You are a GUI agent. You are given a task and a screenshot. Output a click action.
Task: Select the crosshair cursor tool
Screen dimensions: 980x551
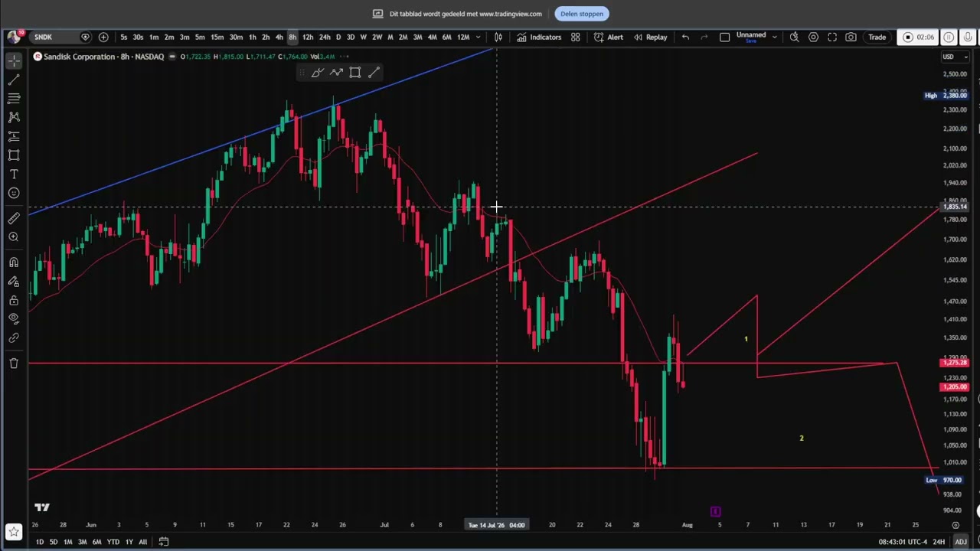pyautogui.click(x=14, y=60)
